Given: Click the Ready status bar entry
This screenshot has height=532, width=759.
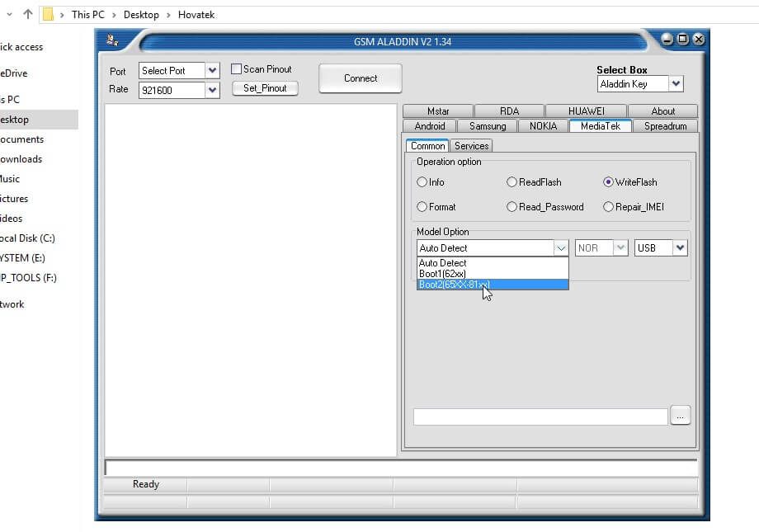Looking at the screenshot, I should point(145,484).
